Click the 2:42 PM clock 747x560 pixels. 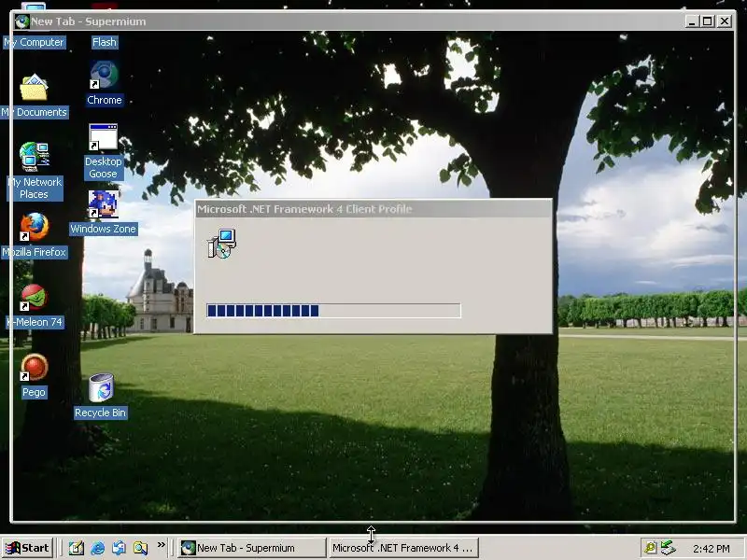point(712,549)
